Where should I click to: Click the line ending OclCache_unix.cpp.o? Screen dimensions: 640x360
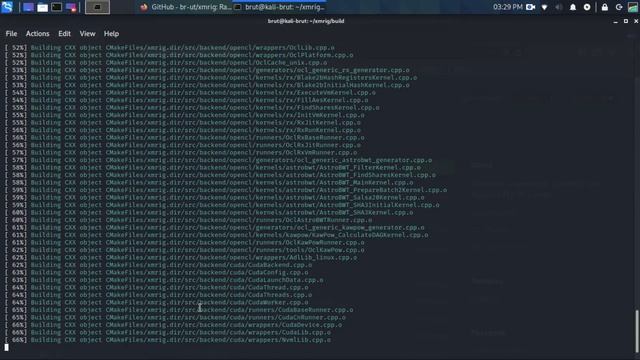point(166,63)
